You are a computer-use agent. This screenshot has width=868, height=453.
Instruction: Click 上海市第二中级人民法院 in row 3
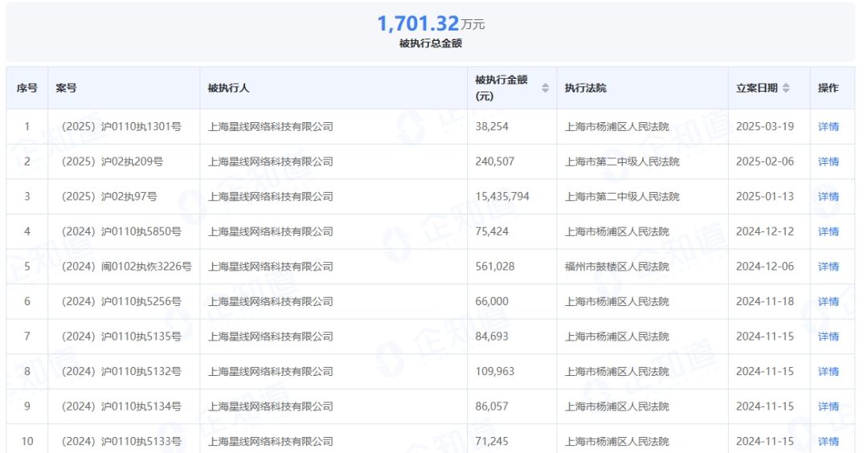(x=622, y=196)
